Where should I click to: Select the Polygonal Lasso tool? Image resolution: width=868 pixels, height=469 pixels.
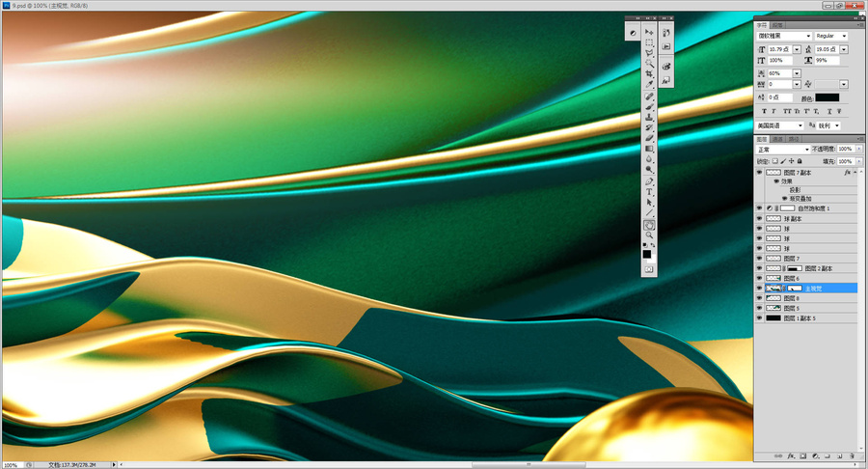tap(649, 53)
